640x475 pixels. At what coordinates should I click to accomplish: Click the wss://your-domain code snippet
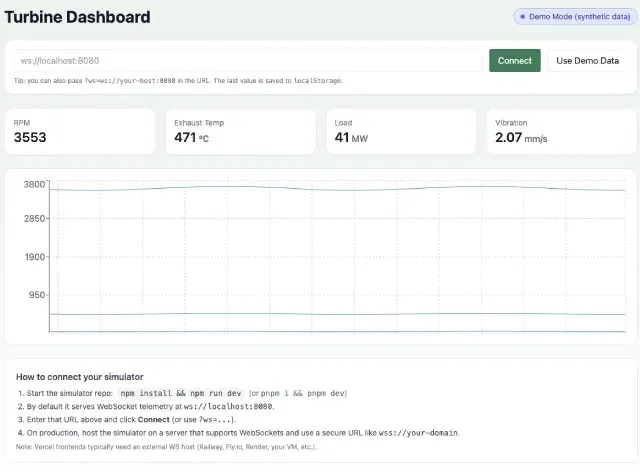point(419,433)
